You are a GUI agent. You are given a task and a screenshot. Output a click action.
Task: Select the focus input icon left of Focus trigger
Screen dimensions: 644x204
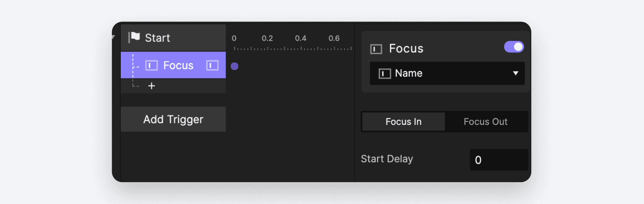[151, 65]
